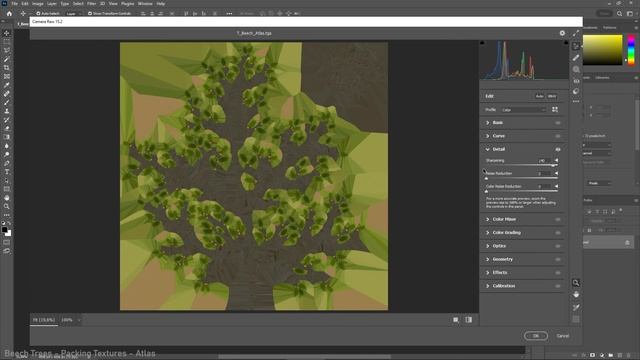
Task: Select the Masking tool in Camera Raw toolstrip
Action: click(x=576, y=69)
